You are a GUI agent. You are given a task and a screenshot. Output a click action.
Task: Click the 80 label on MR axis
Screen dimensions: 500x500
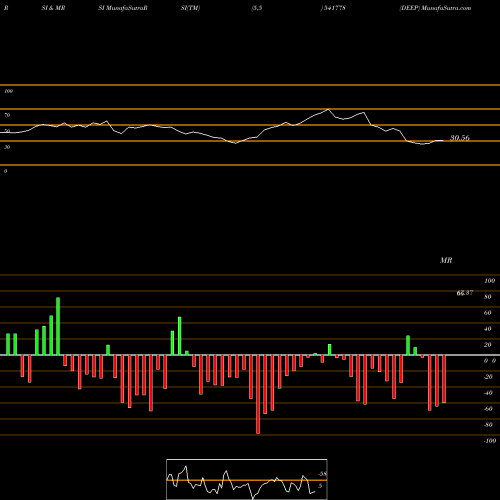[488, 297]
